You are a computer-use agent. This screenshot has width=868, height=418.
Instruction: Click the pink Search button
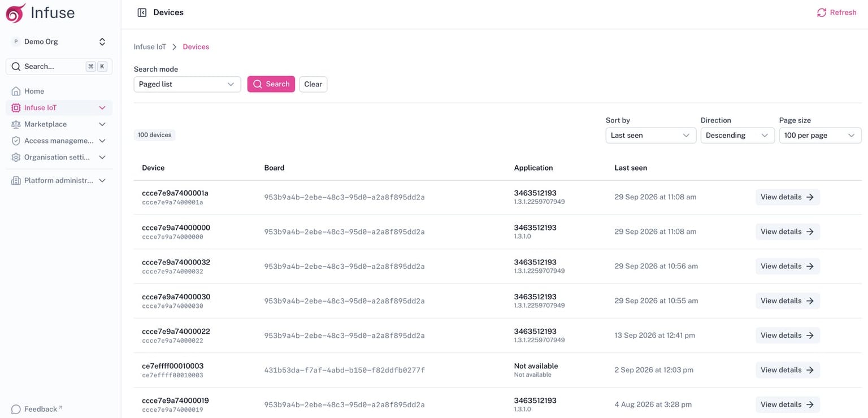coord(271,84)
